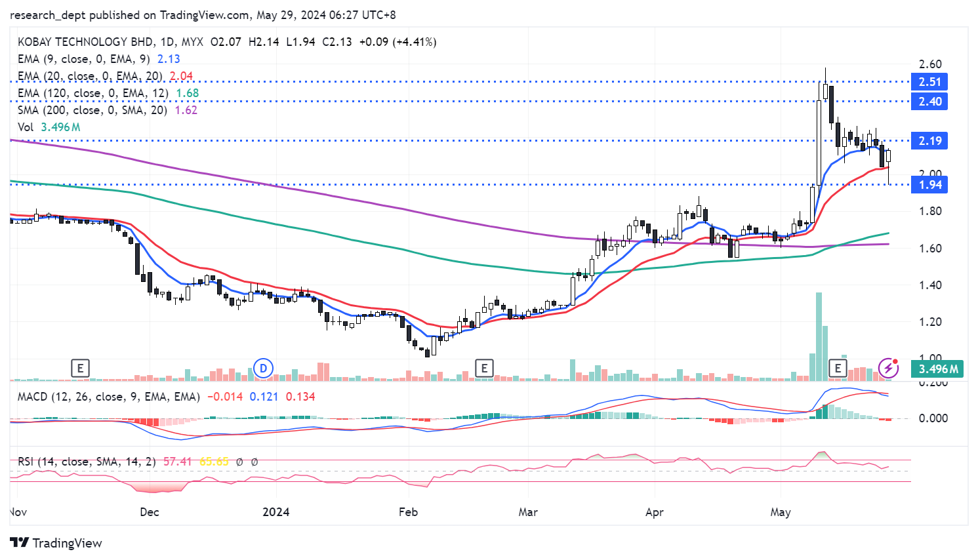The height and width of the screenshot is (560, 978).
Task: Click the 2024 label on time axis
Action: [x=275, y=512]
